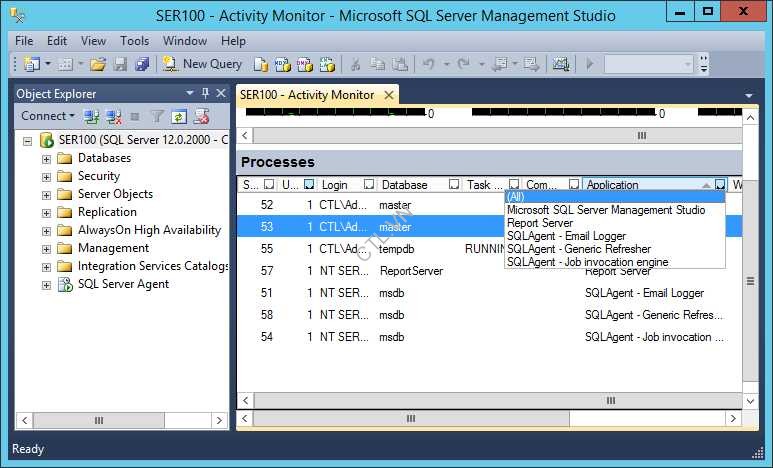Click the Connect Object Explorer icon
Viewport: 773px width, 468px height.
92,117
